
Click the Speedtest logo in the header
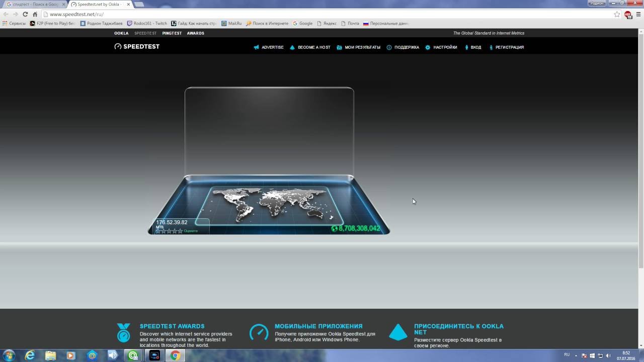(x=137, y=47)
